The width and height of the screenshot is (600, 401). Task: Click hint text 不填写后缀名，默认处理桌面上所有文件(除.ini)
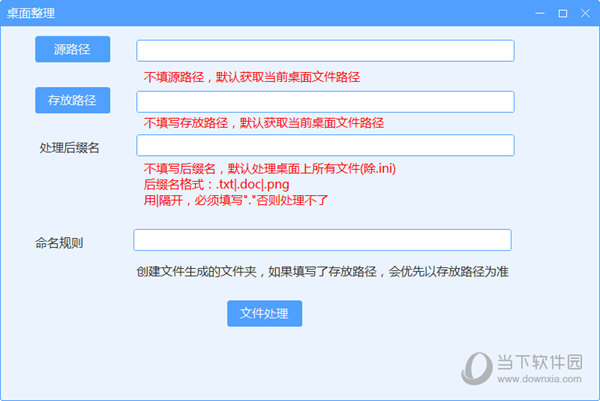click(270, 168)
